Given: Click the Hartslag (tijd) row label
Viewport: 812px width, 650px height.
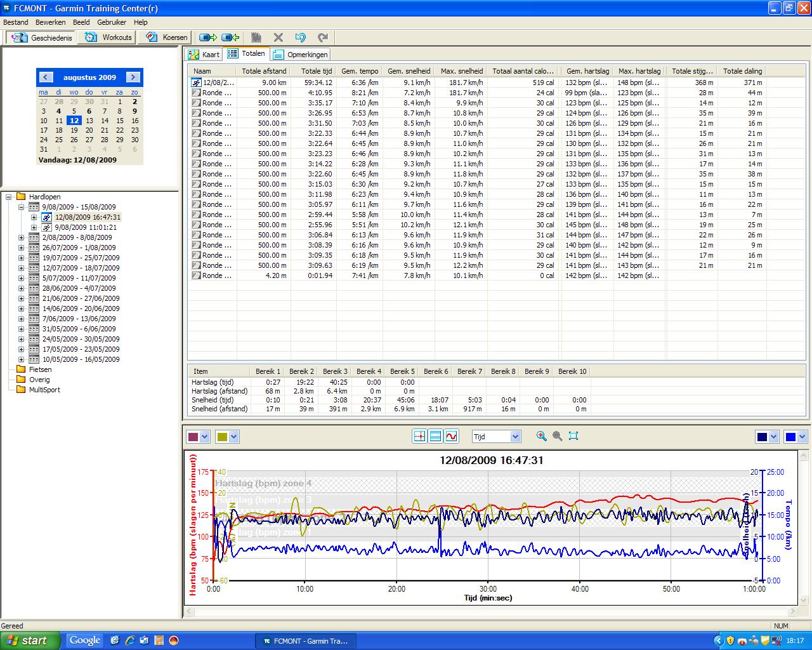Looking at the screenshot, I should tap(214, 382).
